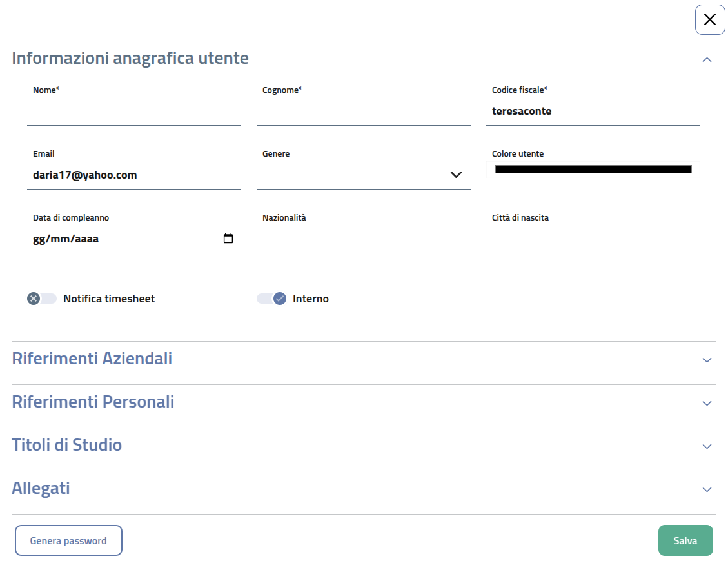Collapse the Informazioni anagrafica utente section
The height and width of the screenshot is (561, 728).
pos(707,59)
